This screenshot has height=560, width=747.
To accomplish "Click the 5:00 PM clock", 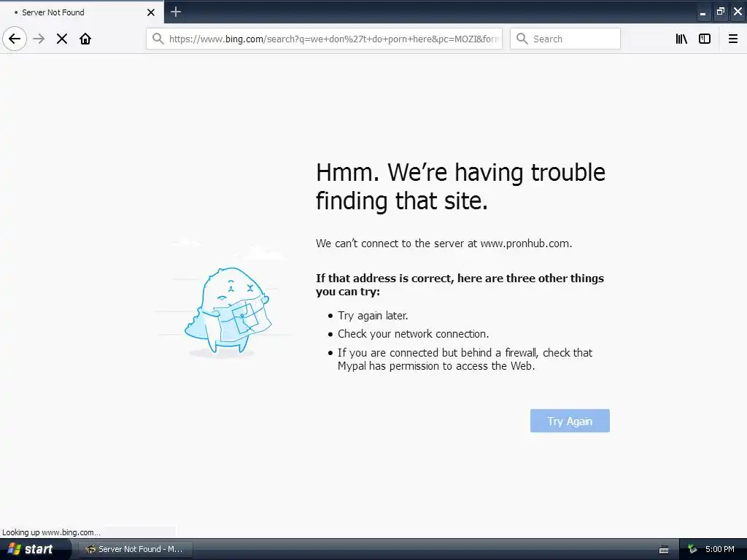I will [x=720, y=549].
